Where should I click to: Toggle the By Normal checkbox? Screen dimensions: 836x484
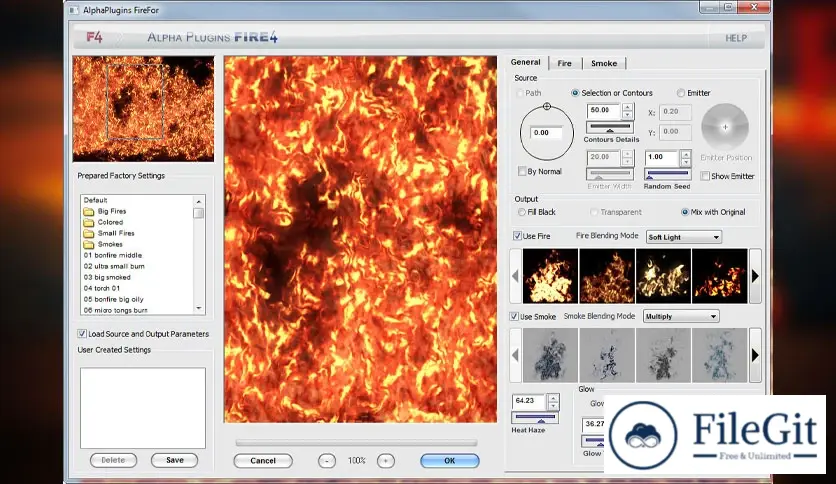click(522, 171)
